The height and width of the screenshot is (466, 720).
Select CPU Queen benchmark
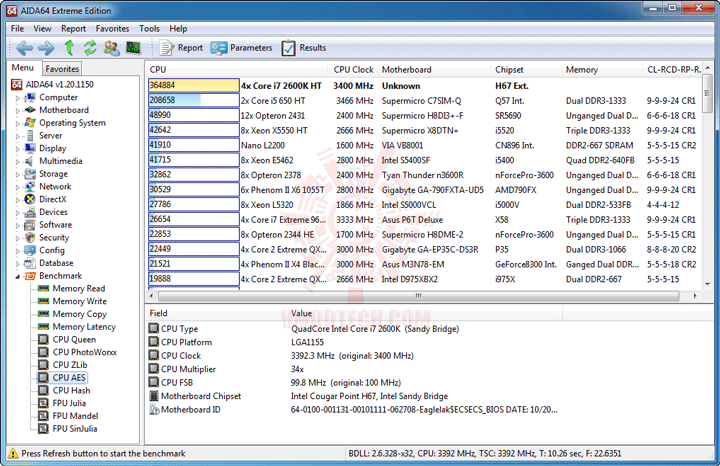pyautogui.click(x=74, y=340)
